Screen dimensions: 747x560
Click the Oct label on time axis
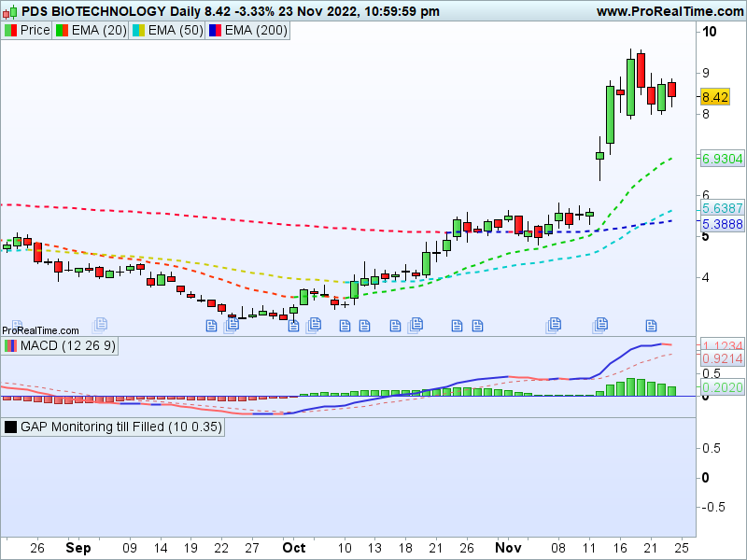click(x=294, y=548)
